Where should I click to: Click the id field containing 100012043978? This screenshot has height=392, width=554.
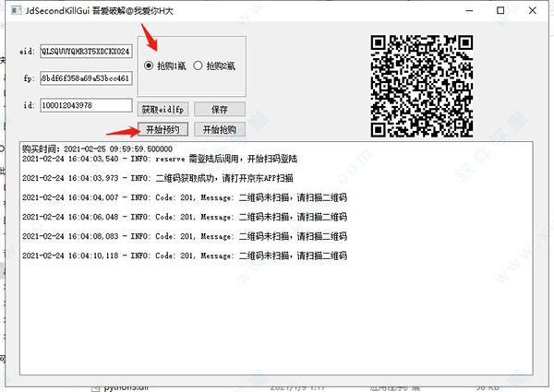click(86, 106)
